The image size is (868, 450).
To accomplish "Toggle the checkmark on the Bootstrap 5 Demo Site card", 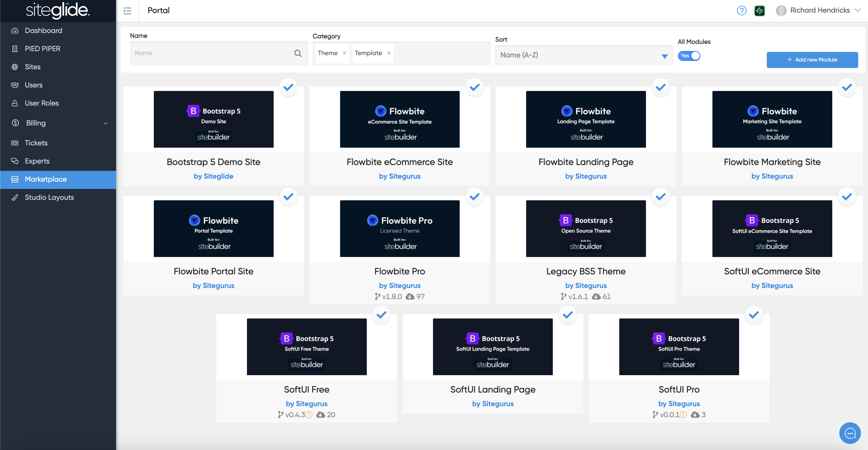I will tap(288, 87).
